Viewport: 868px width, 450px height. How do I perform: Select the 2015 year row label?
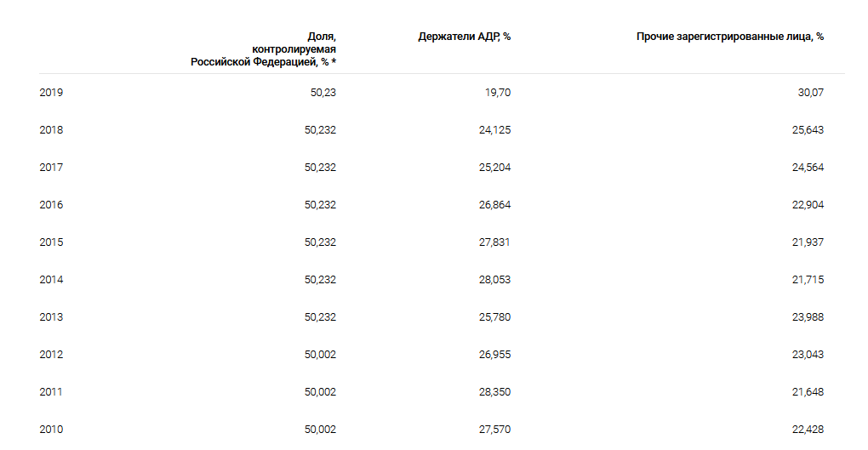pyautogui.click(x=51, y=242)
